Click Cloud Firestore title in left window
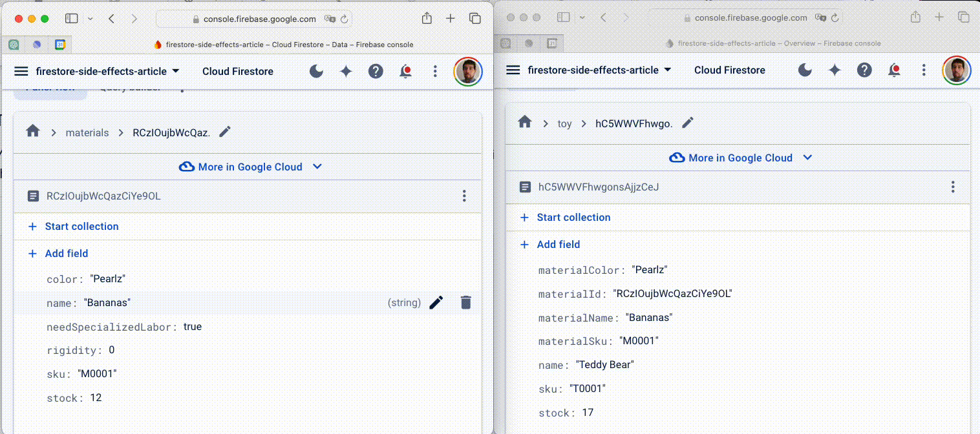Viewport: 980px width, 434px height. click(238, 71)
